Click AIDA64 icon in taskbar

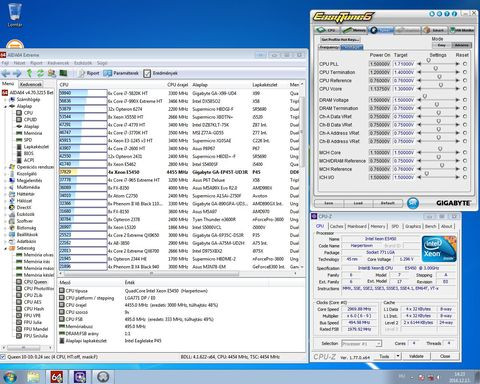56,377
